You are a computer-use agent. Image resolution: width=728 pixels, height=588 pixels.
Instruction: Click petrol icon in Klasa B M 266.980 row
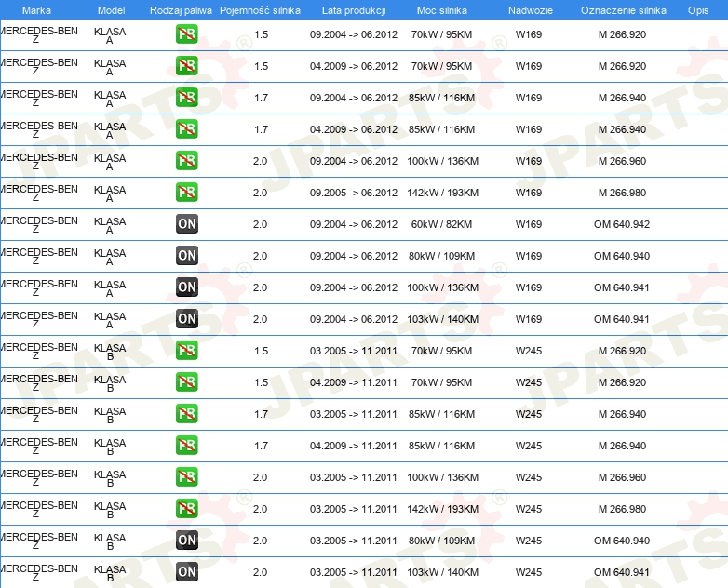click(x=186, y=509)
